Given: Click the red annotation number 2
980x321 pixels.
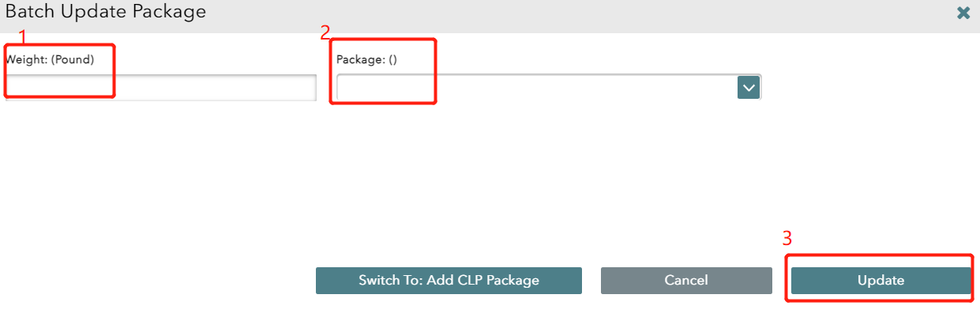Looking at the screenshot, I should [325, 33].
